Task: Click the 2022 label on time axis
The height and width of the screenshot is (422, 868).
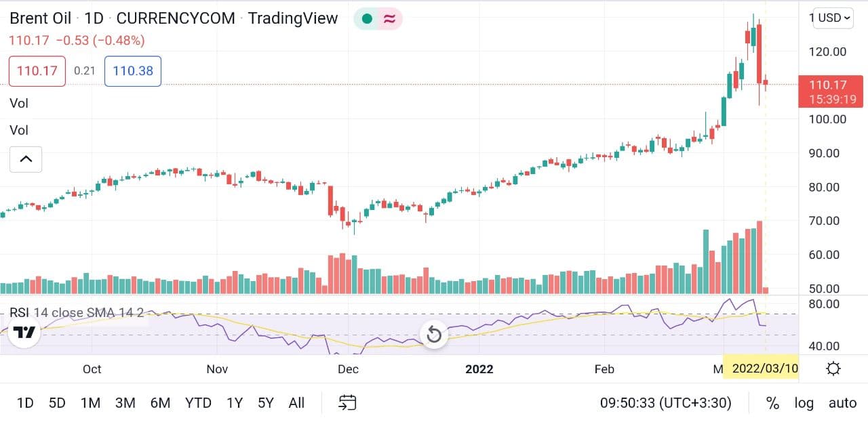Action: [479, 369]
